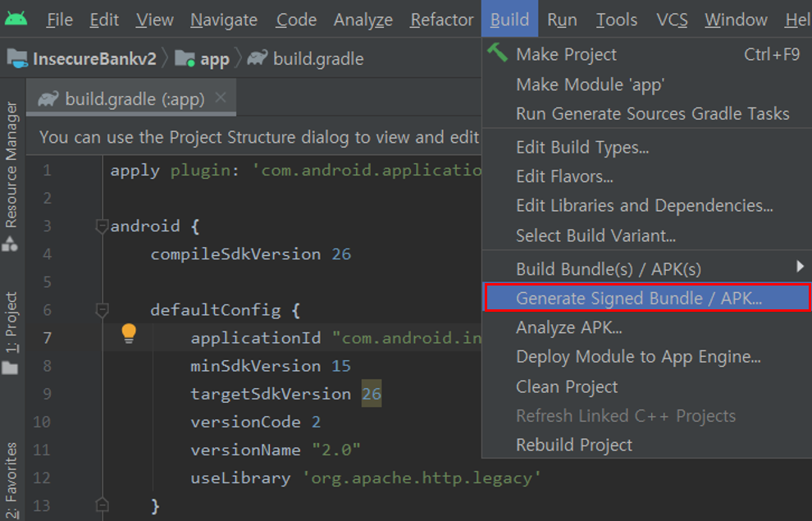
Task: Choose Clean Project
Action: pyautogui.click(x=647, y=387)
